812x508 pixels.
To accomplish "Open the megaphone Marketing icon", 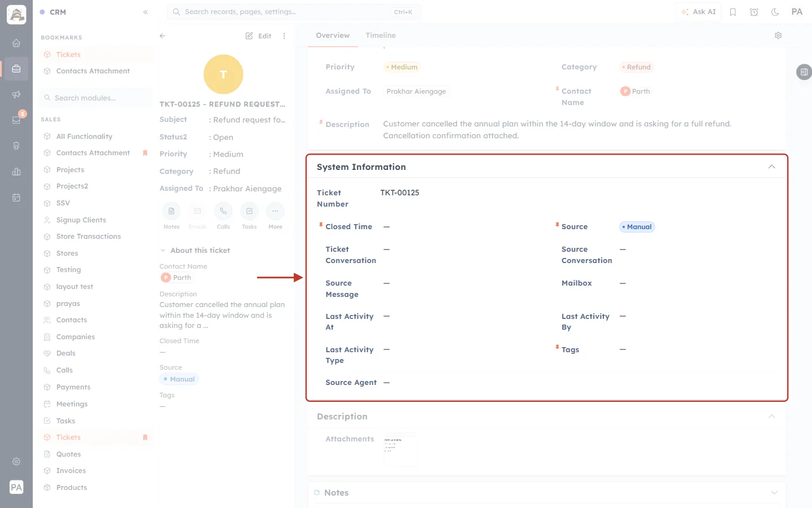I will tap(16, 94).
